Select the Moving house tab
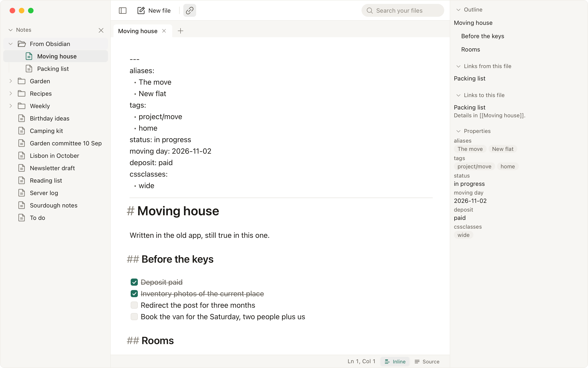The width and height of the screenshot is (588, 368). click(x=143, y=31)
